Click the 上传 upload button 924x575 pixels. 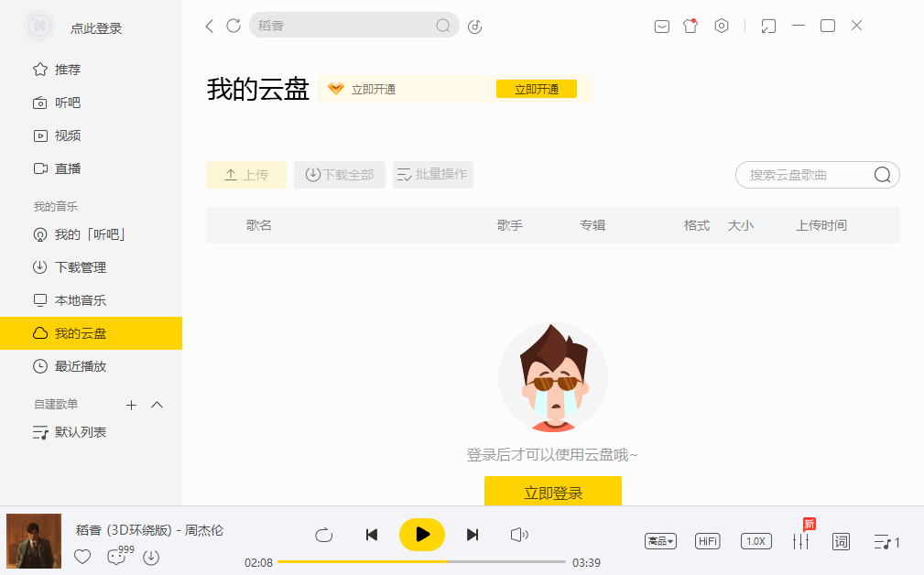tap(246, 174)
